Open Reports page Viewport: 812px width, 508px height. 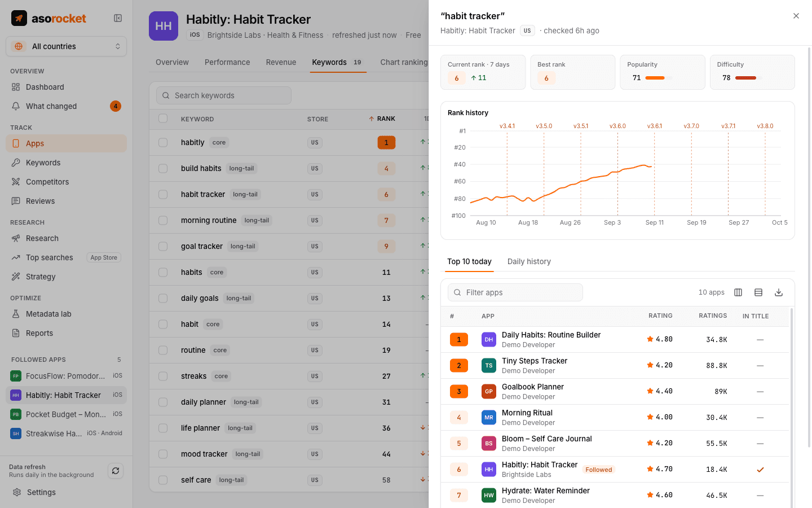click(66, 333)
